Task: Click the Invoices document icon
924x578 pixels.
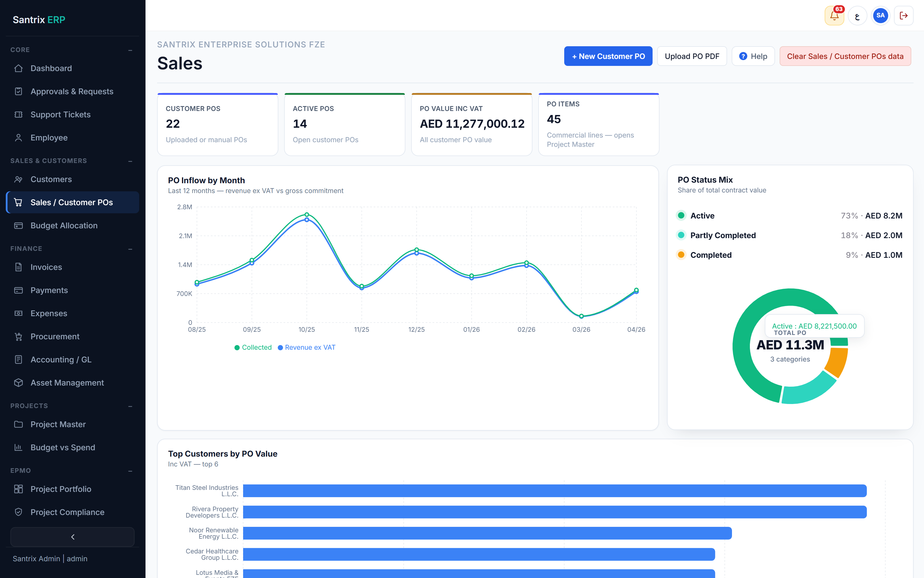Action: click(x=18, y=267)
